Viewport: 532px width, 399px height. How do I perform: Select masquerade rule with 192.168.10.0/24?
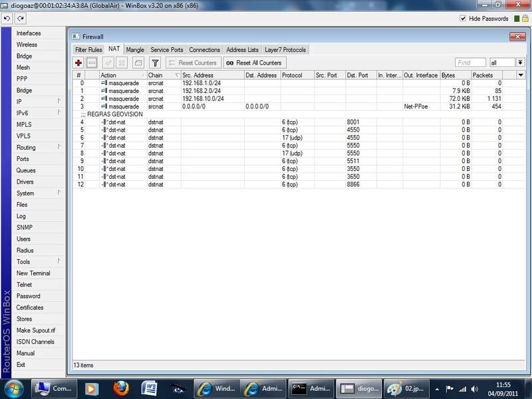point(299,98)
